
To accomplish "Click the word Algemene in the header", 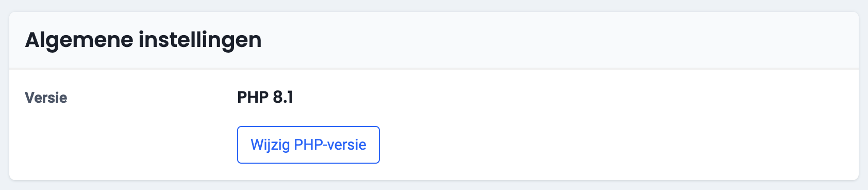I will click(79, 41).
